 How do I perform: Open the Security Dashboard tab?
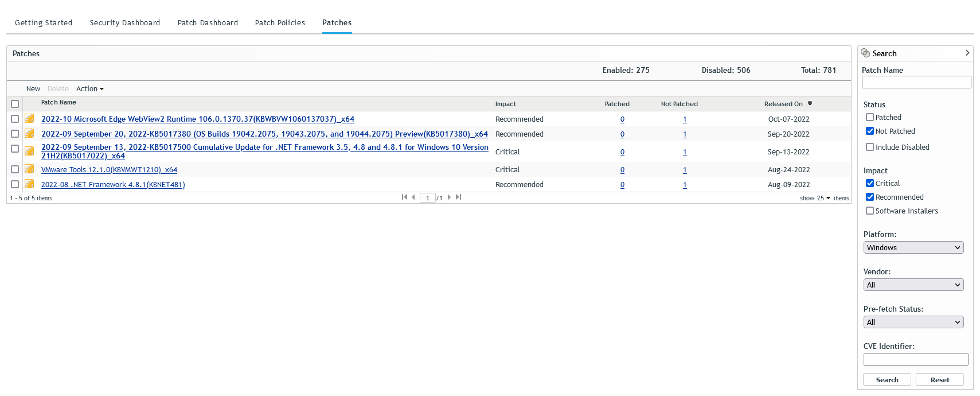(x=124, y=23)
